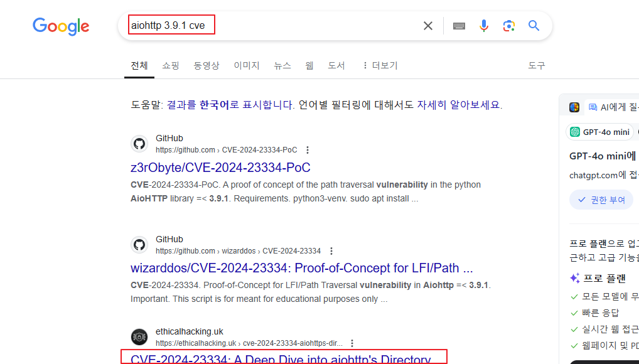This screenshot has width=639, height=364.
Task: Open options menu for wizarddos result
Action: [331, 251]
